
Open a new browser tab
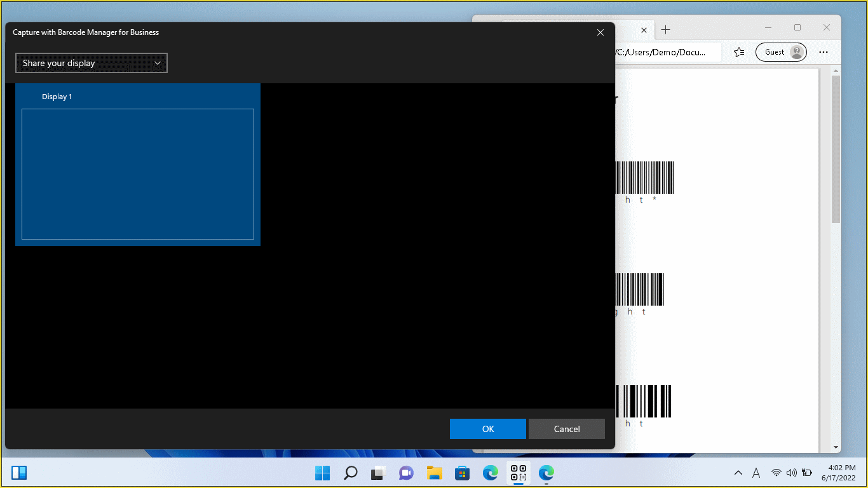point(665,29)
